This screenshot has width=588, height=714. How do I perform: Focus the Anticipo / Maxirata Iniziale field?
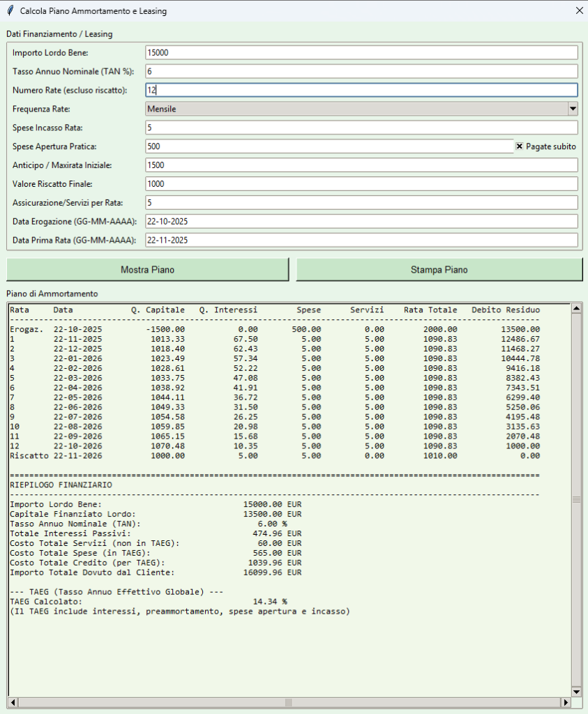pyautogui.click(x=361, y=165)
